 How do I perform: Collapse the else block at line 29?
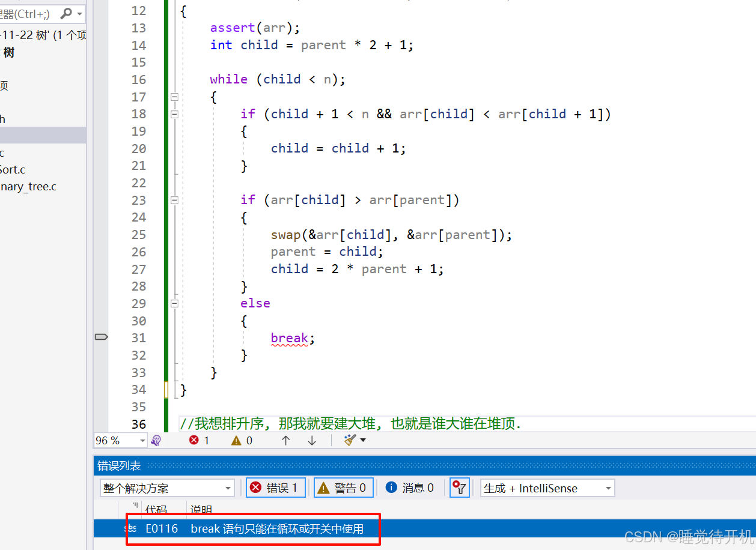(174, 303)
